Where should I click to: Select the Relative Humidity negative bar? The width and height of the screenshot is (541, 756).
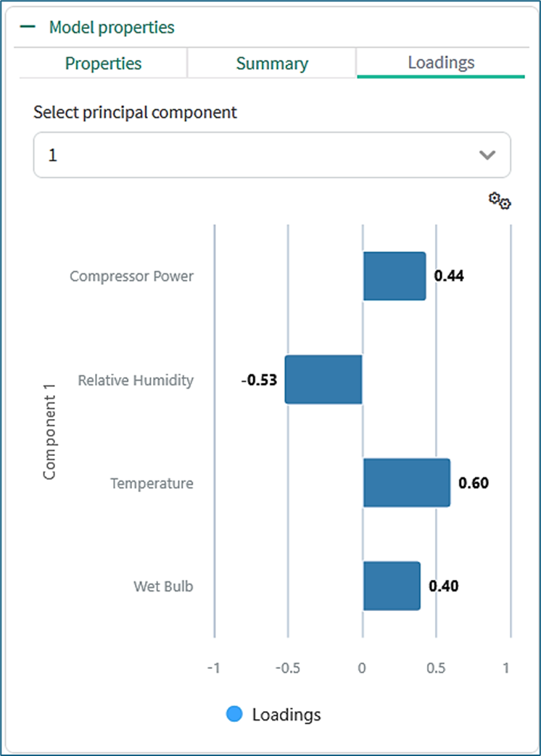pos(323,379)
